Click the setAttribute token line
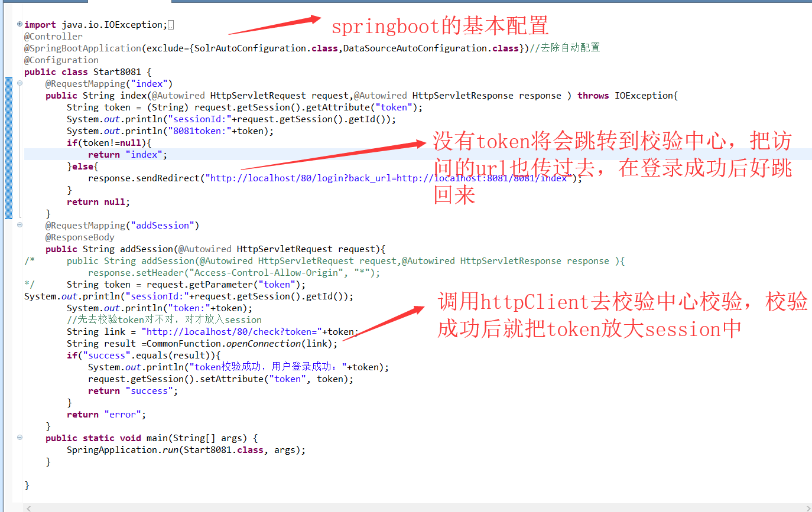This screenshot has height=512, width=812. point(220,379)
